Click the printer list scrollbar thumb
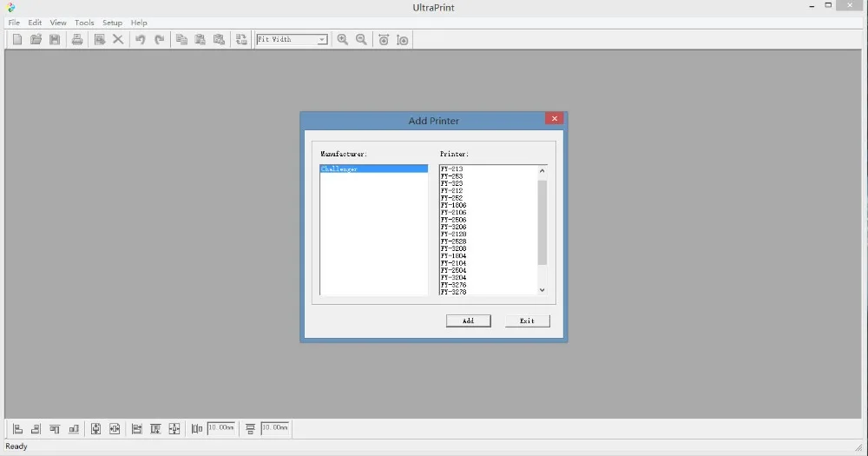This screenshot has height=456, width=868. 542,222
